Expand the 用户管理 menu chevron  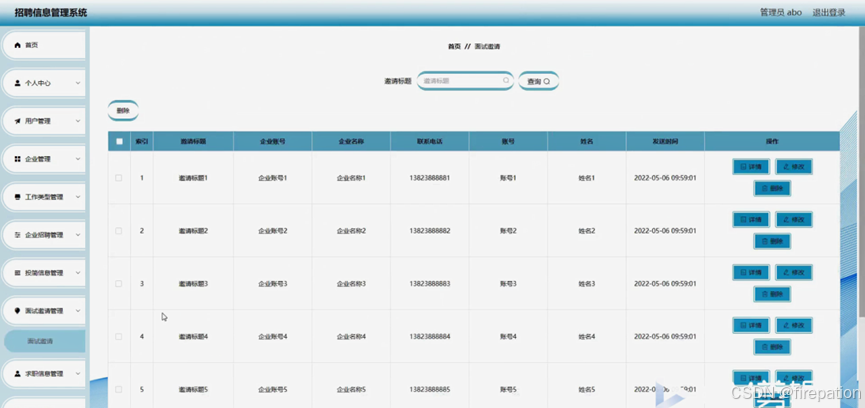78,121
